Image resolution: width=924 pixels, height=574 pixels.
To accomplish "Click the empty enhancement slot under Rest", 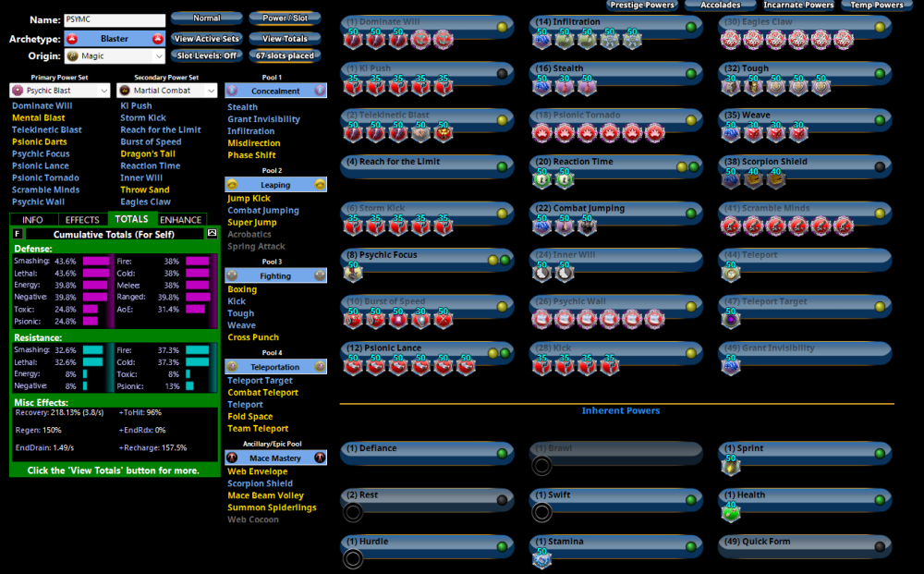I will (352, 512).
